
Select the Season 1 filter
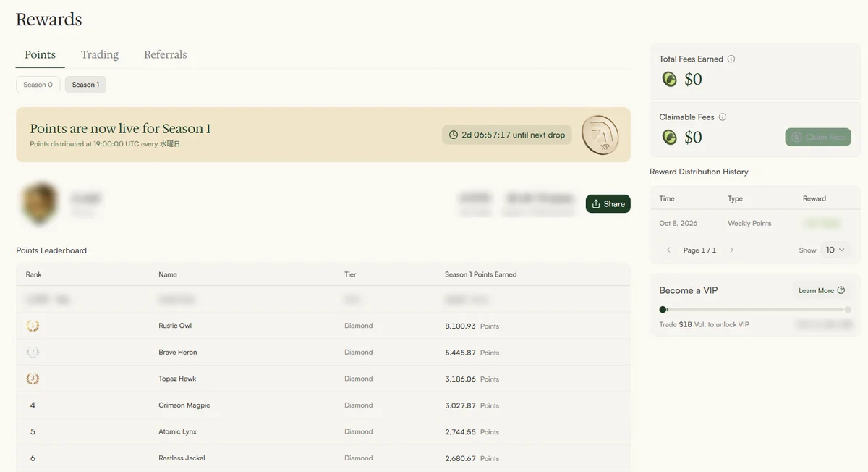85,85
